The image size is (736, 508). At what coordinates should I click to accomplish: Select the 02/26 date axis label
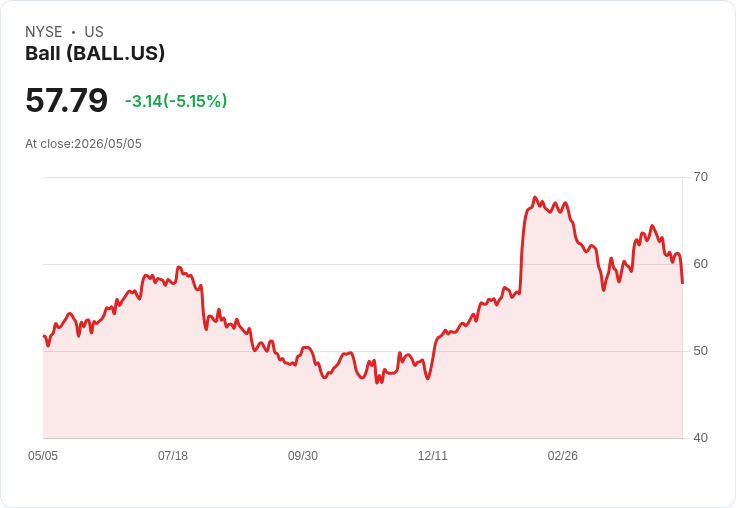[x=562, y=455]
